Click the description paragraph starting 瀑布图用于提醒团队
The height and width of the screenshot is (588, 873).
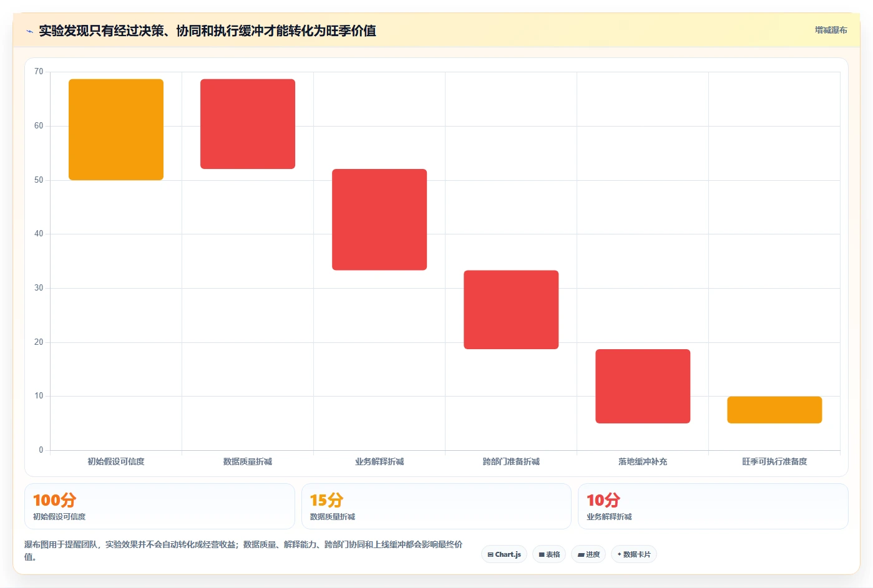coord(243,551)
